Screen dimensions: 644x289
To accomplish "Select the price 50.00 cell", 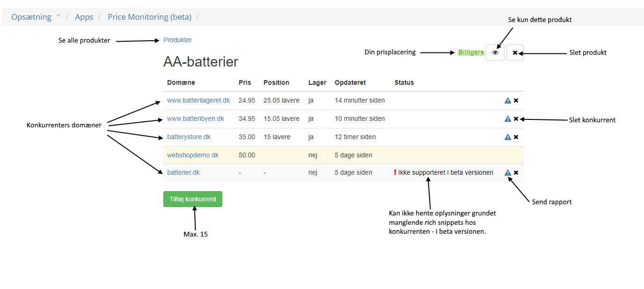I will pos(247,155).
